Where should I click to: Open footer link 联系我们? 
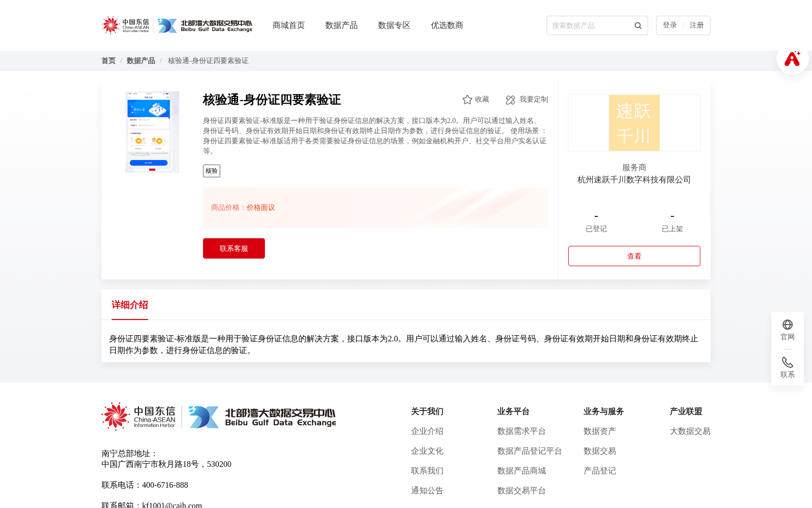coord(427,471)
